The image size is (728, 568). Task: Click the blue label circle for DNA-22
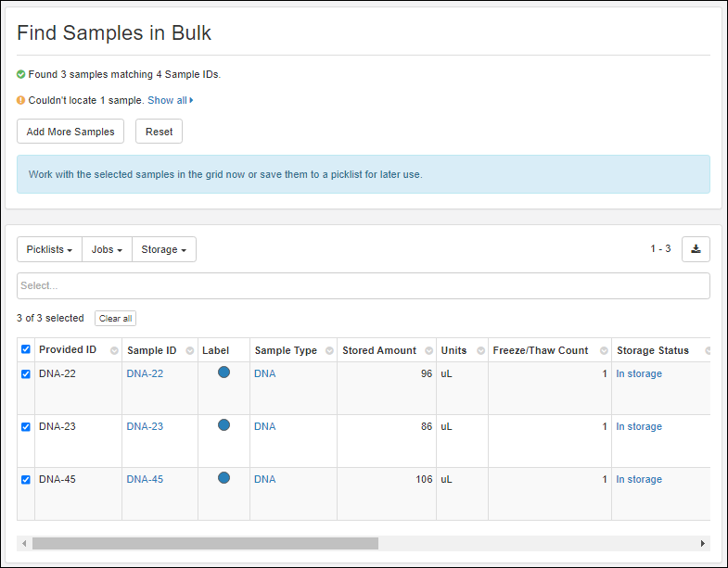pos(224,372)
